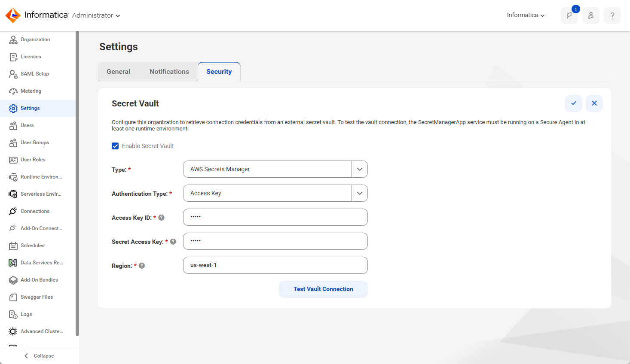Open the Authentication Type dropdown arrow

coord(360,193)
